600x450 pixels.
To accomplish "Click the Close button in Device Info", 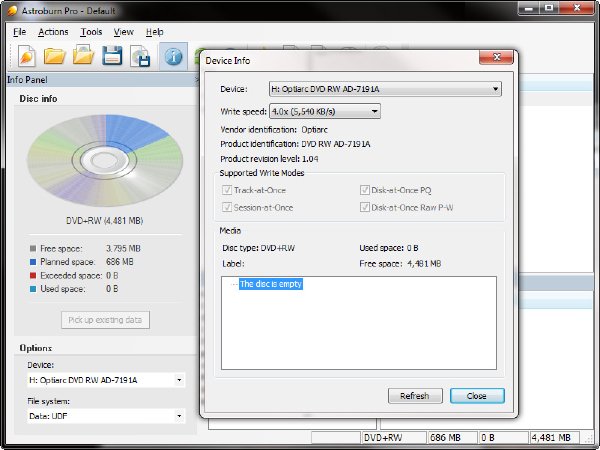I will pos(477,396).
